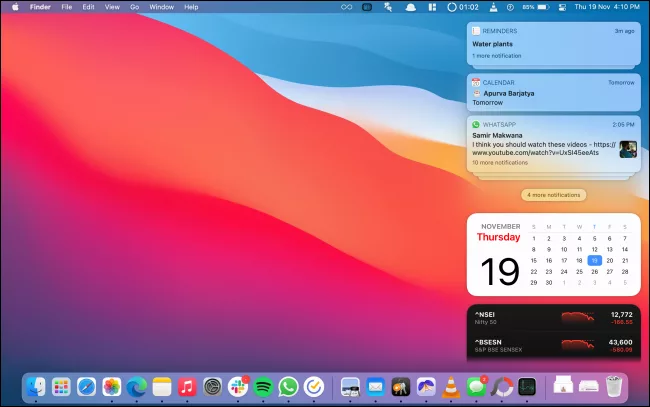Launch Spotify from the Dock
Viewport: 650px width, 407px height.
[264, 386]
